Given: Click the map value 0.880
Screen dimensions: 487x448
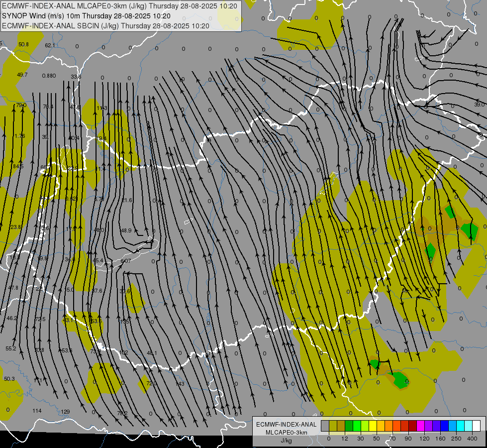Looking at the screenshot, I should (x=49, y=76).
